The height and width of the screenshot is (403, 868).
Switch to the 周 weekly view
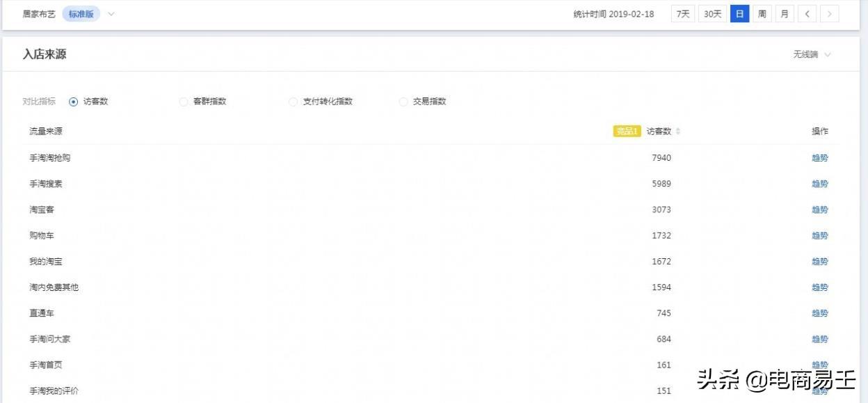click(x=762, y=14)
